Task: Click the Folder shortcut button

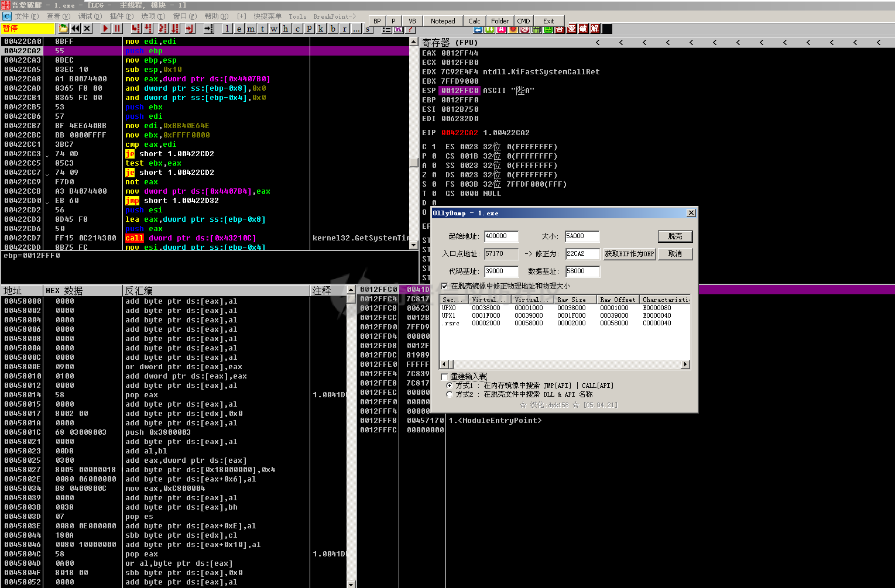Action: pos(500,21)
